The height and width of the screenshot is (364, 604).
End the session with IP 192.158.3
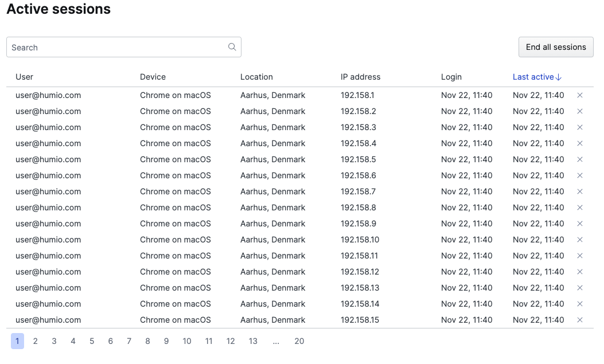580,127
